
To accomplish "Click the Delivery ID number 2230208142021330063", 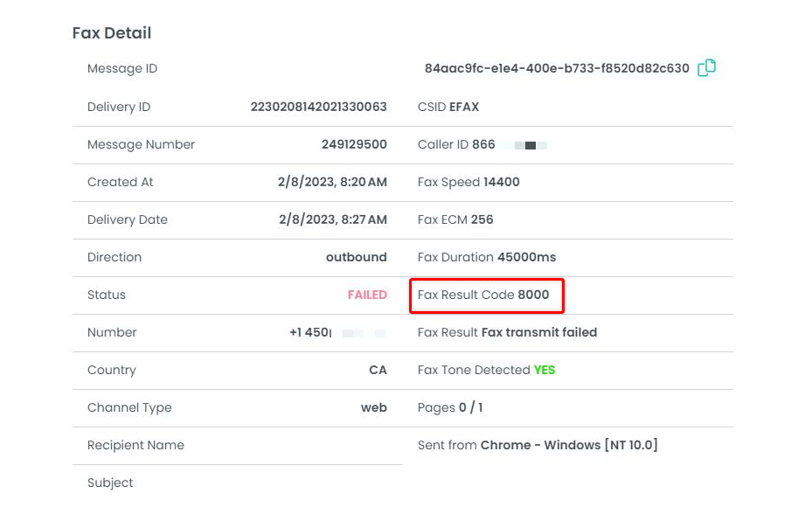I will (x=318, y=107).
